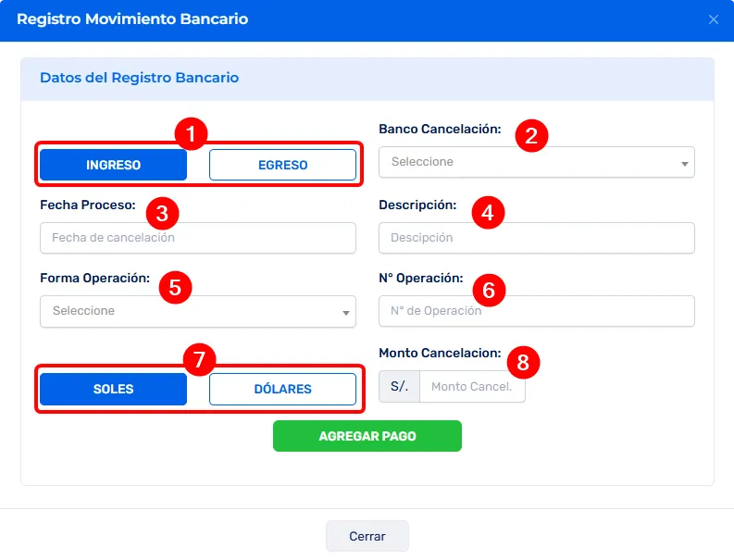This screenshot has width=734, height=560.
Task: Switch movement type to EGRESO
Action: [x=282, y=165]
